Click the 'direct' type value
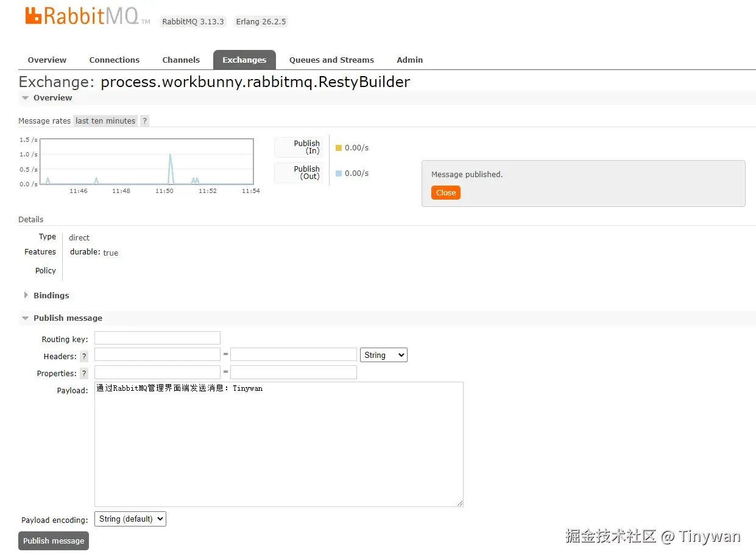The width and height of the screenshot is (756, 560). (x=79, y=237)
